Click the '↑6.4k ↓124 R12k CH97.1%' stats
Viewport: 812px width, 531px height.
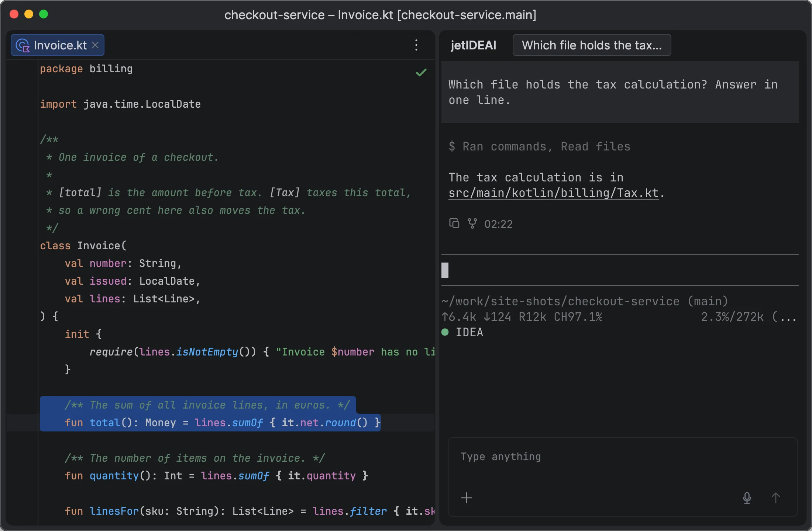pyautogui.click(x=522, y=317)
